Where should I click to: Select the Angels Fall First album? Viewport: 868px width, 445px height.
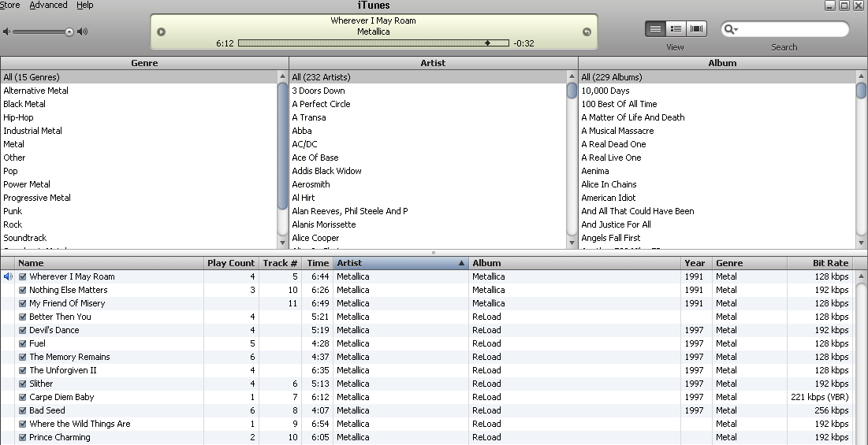tap(717, 238)
